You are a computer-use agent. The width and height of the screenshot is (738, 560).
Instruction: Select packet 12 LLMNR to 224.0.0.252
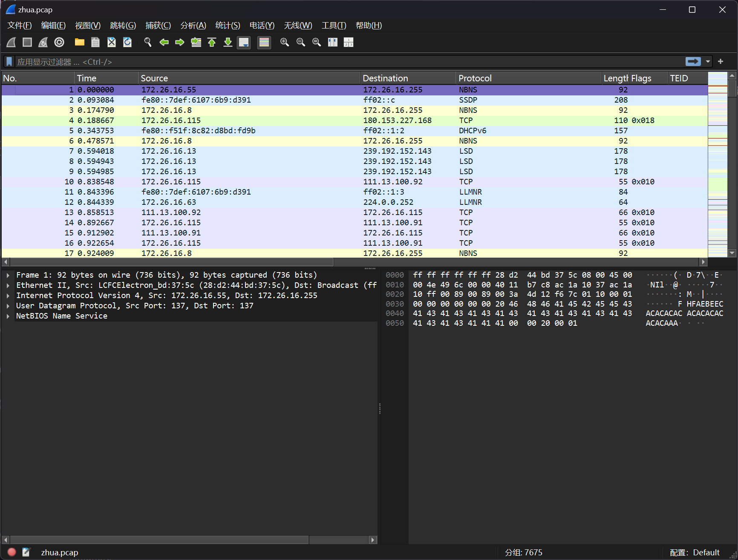pos(355,202)
